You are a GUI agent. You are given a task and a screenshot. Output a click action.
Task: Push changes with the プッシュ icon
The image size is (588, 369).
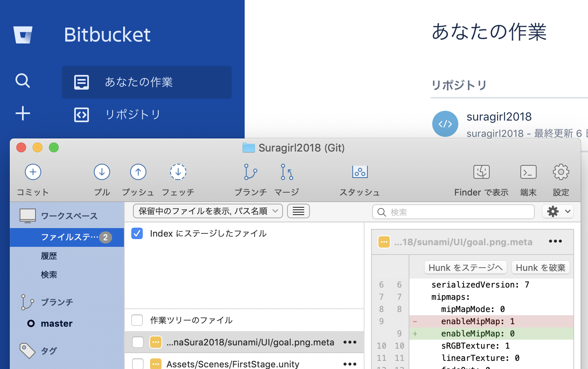[137, 172]
